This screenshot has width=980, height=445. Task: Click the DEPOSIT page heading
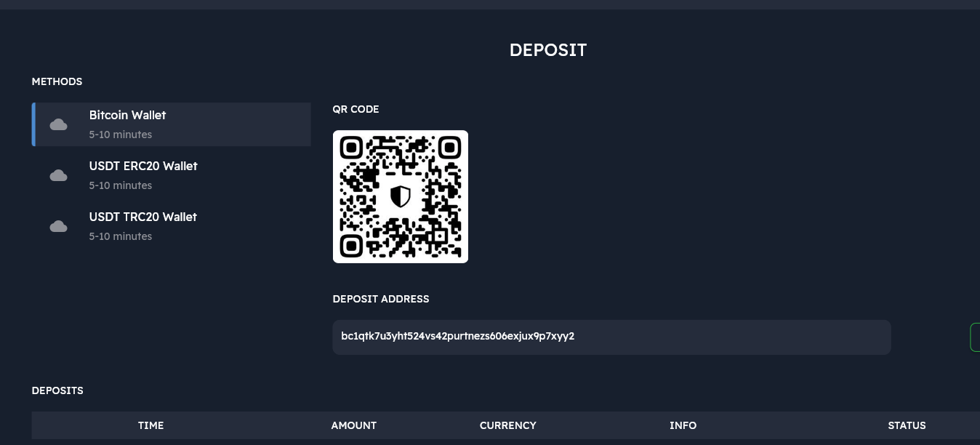[x=548, y=50]
